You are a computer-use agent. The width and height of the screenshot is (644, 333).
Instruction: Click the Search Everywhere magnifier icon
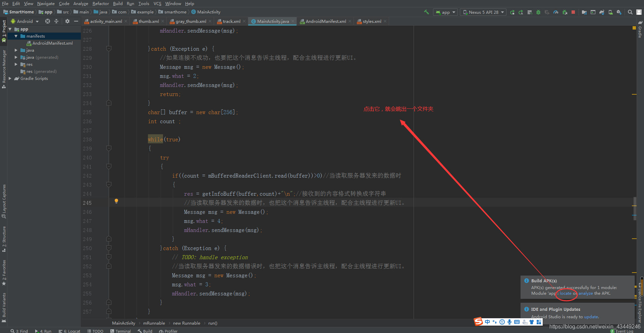pyautogui.click(x=630, y=12)
